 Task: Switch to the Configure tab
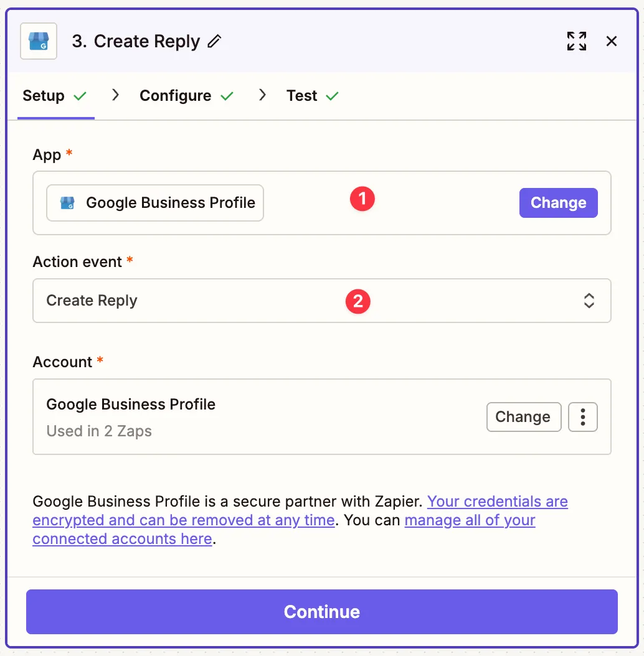pos(176,96)
